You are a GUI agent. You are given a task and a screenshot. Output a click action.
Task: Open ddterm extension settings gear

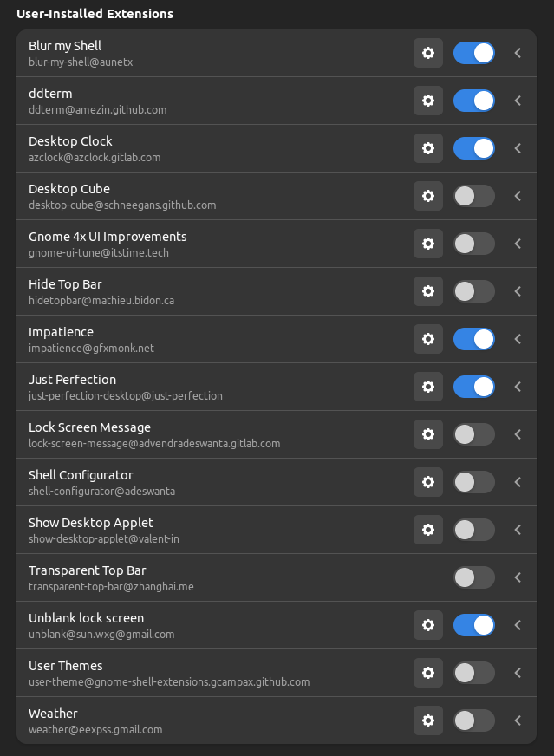427,101
